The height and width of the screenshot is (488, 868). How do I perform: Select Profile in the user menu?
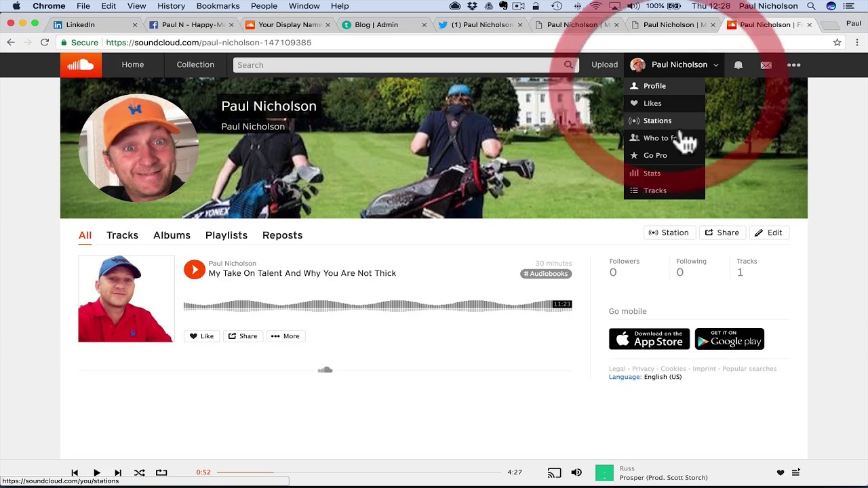[665, 86]
